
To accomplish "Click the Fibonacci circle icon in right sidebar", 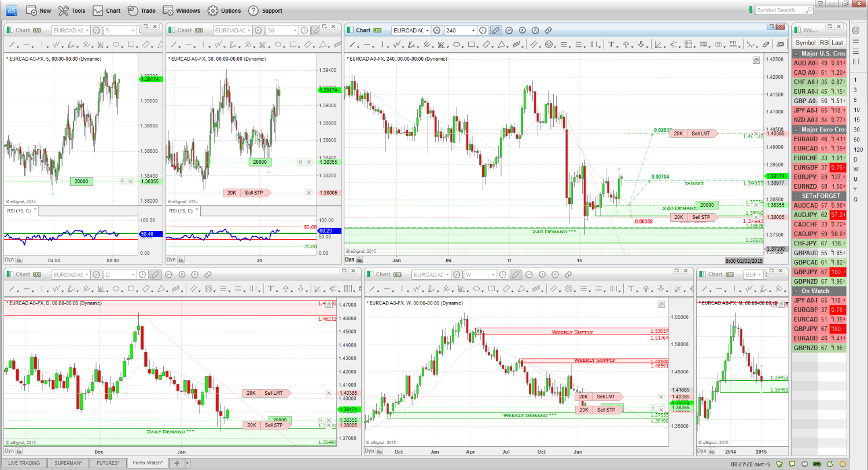I will coord(856,30).
